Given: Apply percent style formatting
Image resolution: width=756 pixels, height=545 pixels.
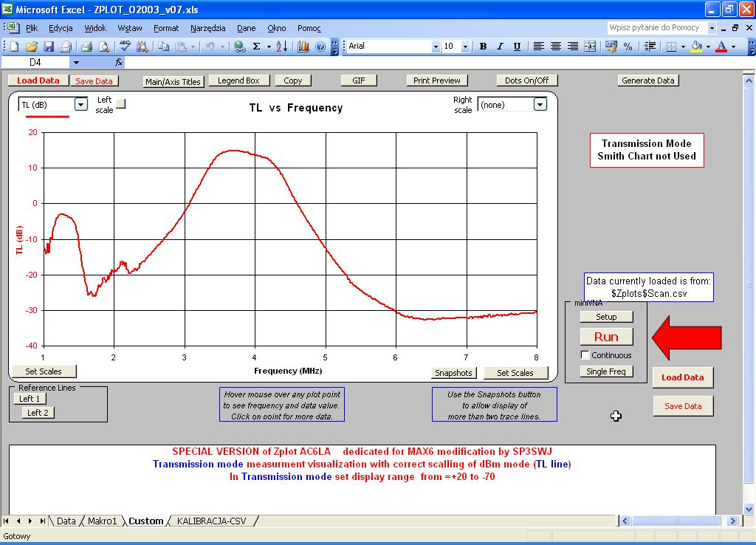Looking at the screenshot, I should tap(628, 47).
